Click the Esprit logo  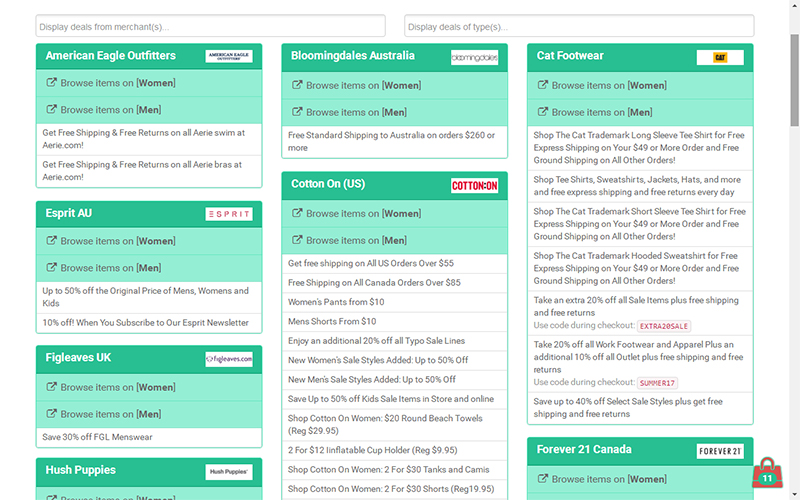[229, 214]
